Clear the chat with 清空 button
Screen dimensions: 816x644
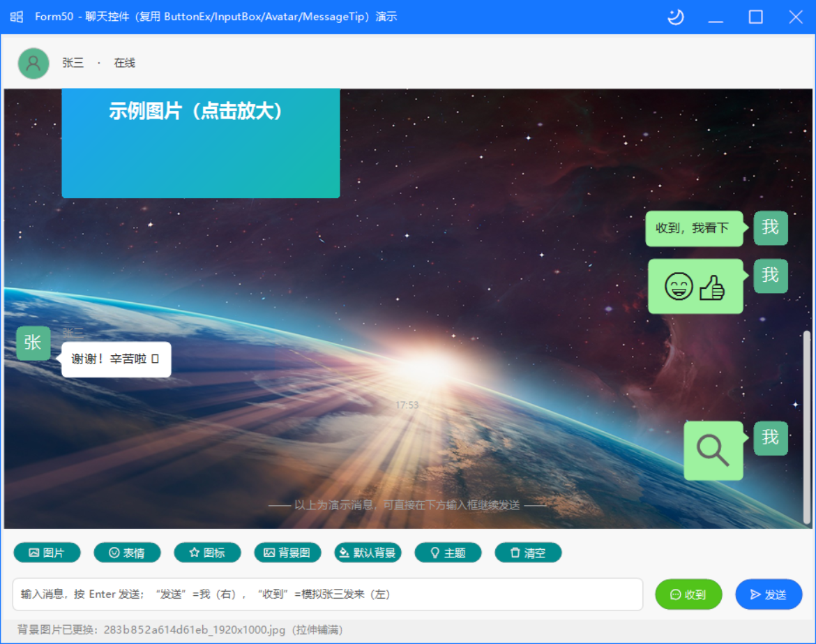coord(528,553)
